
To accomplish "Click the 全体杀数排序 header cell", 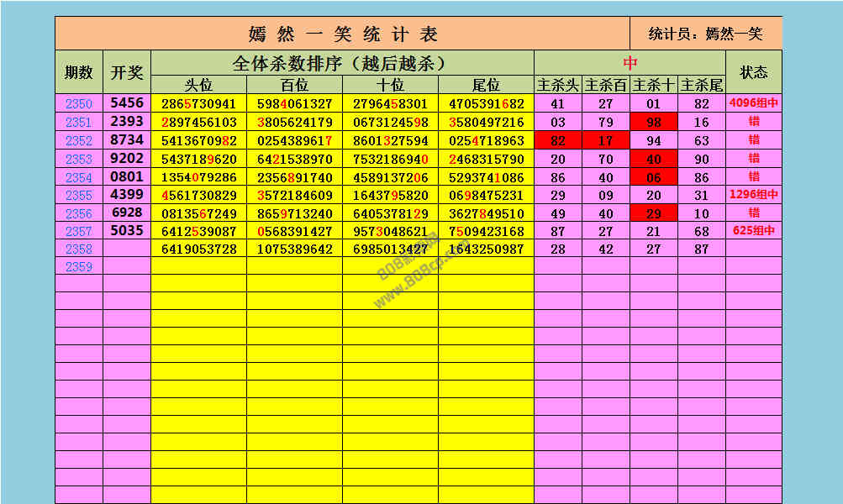I will pyautogui.click(x=342, y=63).
